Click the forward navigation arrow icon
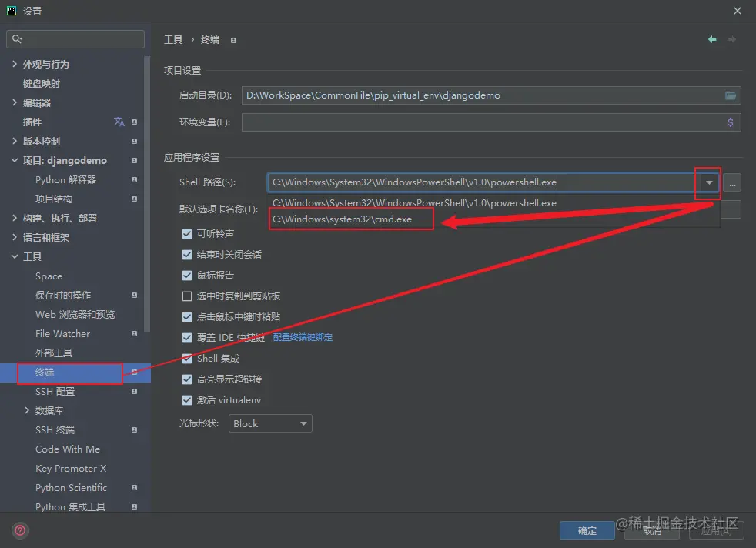Screen dimensions: 756x548 (731, 39)
